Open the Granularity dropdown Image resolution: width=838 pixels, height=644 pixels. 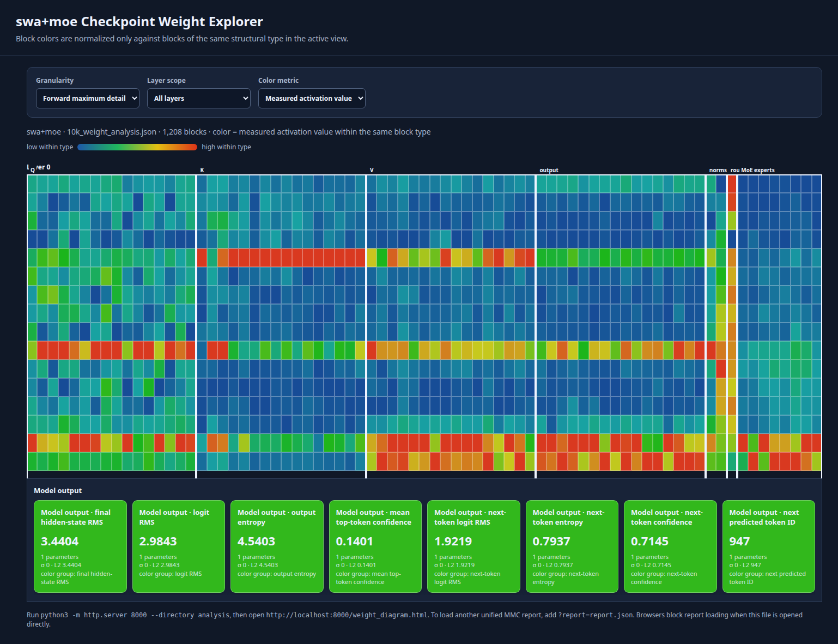coord(88,99)
